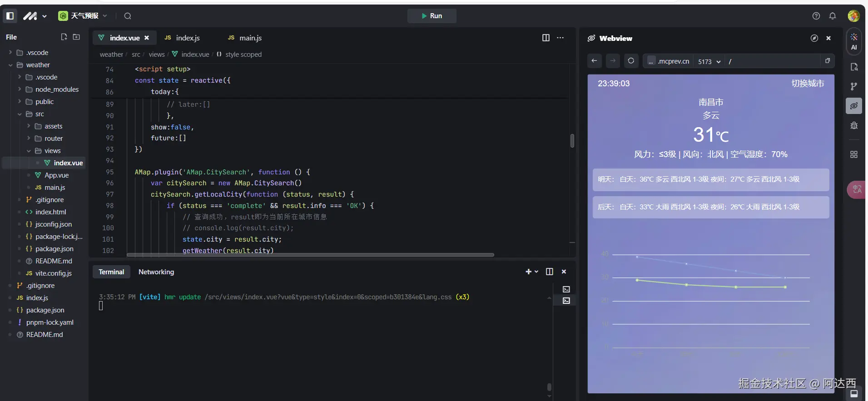Open the user avatar menu
The width and height of the screenshot is (868, 401).
[853, 16]
